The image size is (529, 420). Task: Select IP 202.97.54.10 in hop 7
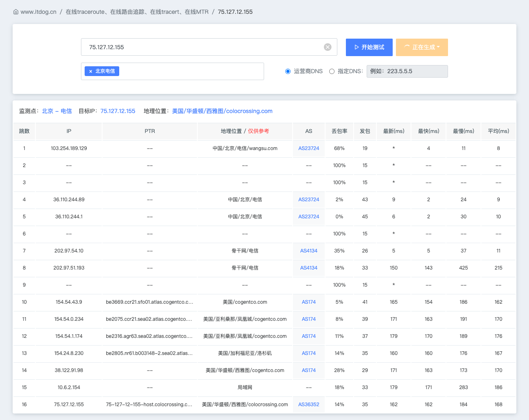tap(69, 251)
